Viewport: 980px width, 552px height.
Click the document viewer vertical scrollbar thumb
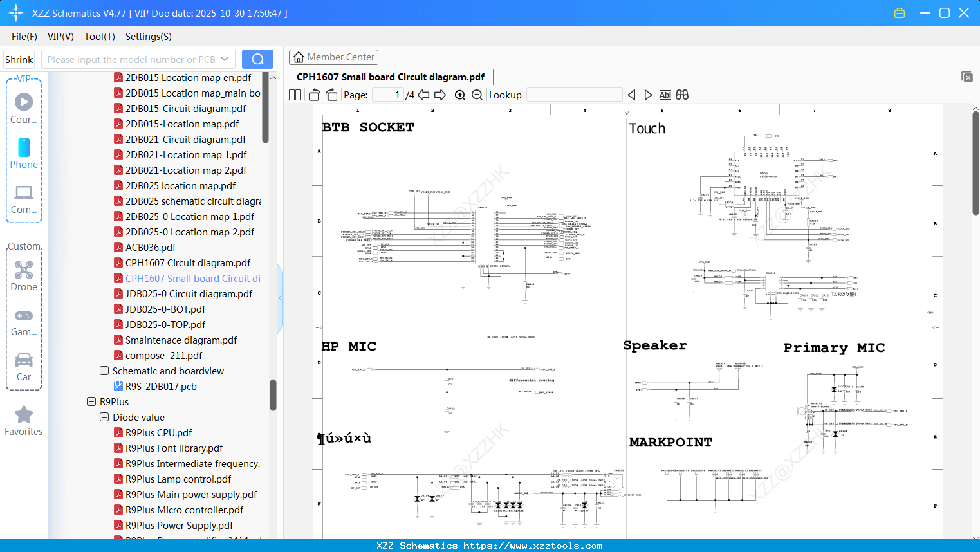(x=975, y=163)
